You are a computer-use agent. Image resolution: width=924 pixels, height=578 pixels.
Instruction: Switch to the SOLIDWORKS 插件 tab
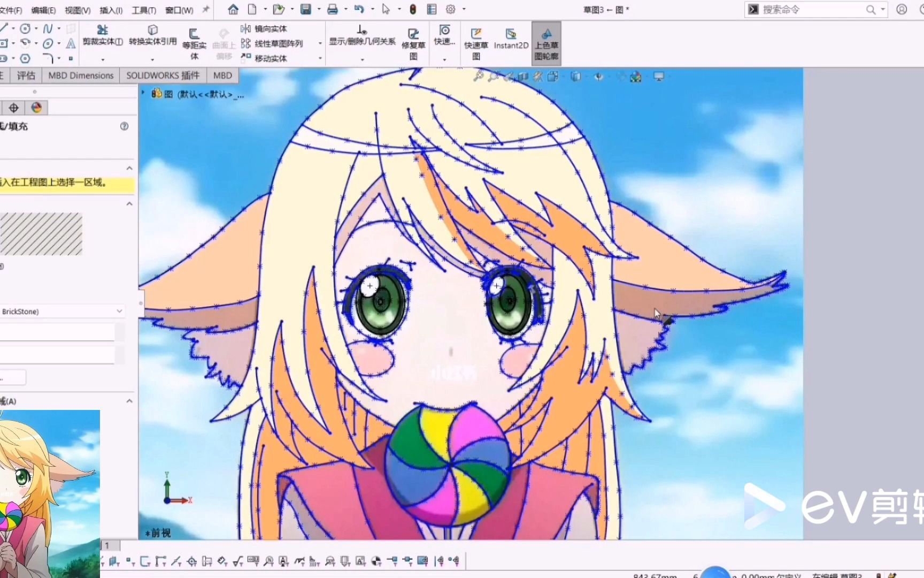(x=163, y=75)
